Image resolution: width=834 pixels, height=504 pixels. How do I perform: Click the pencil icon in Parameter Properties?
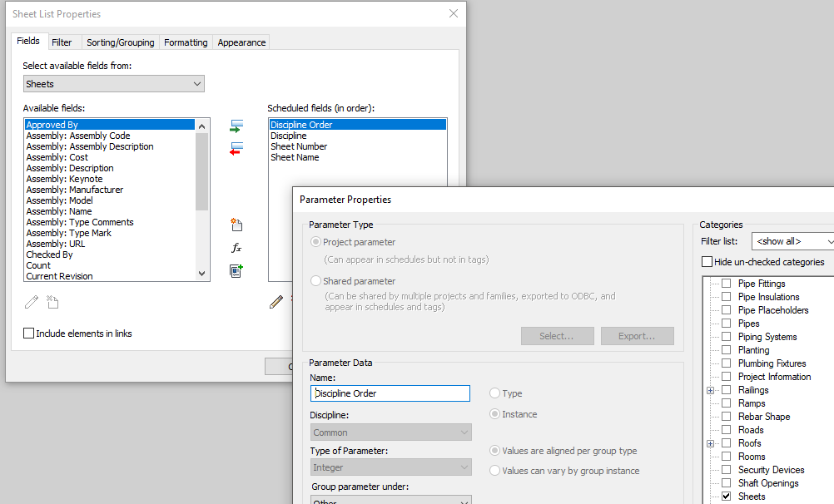pos(276,302)
